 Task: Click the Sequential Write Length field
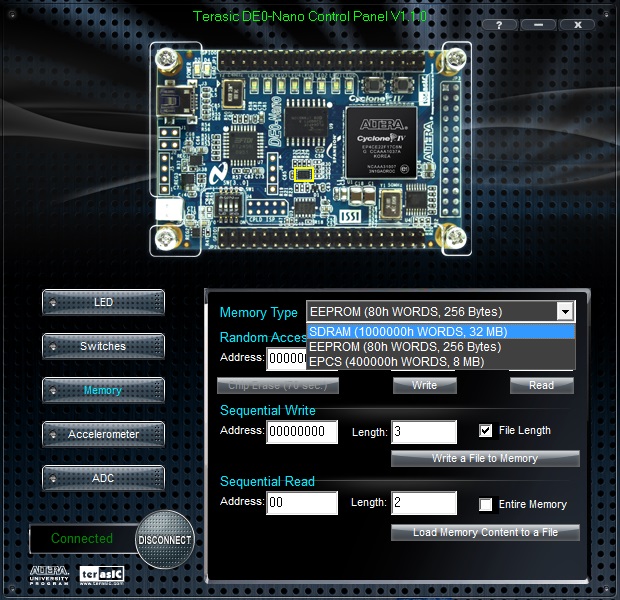424,432
